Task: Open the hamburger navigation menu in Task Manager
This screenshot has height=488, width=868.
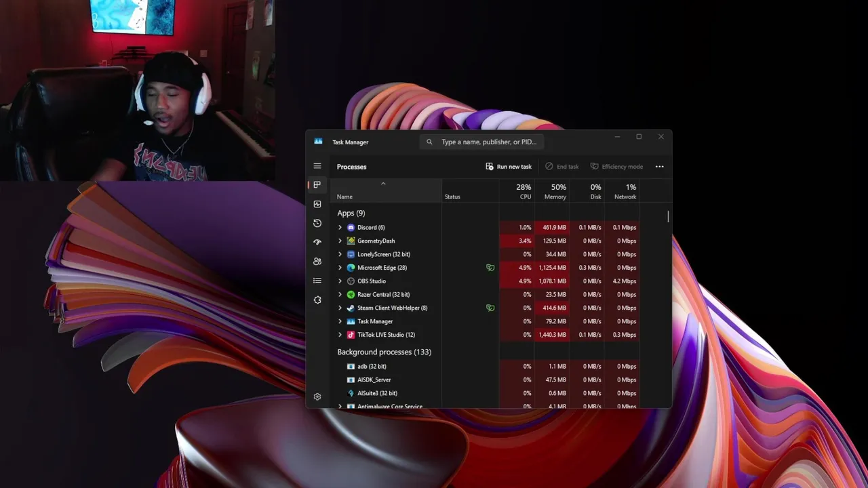Action: tap(317, 166)
